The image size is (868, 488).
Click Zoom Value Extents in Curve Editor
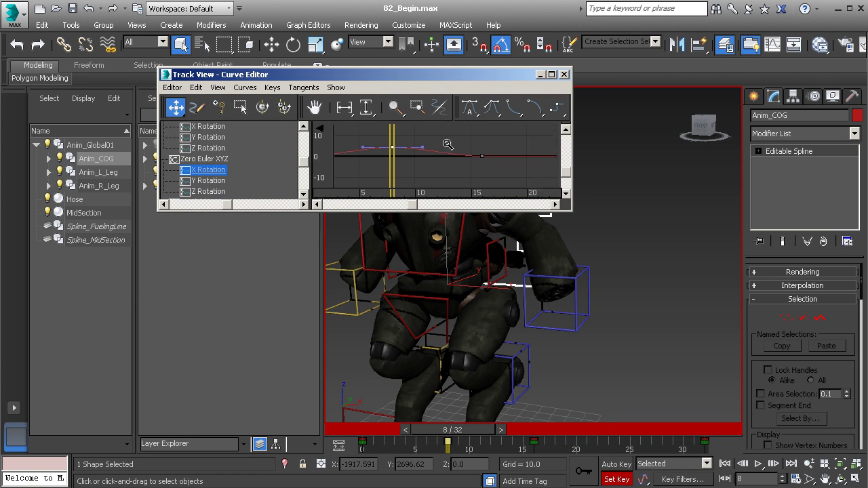[366, 107]
